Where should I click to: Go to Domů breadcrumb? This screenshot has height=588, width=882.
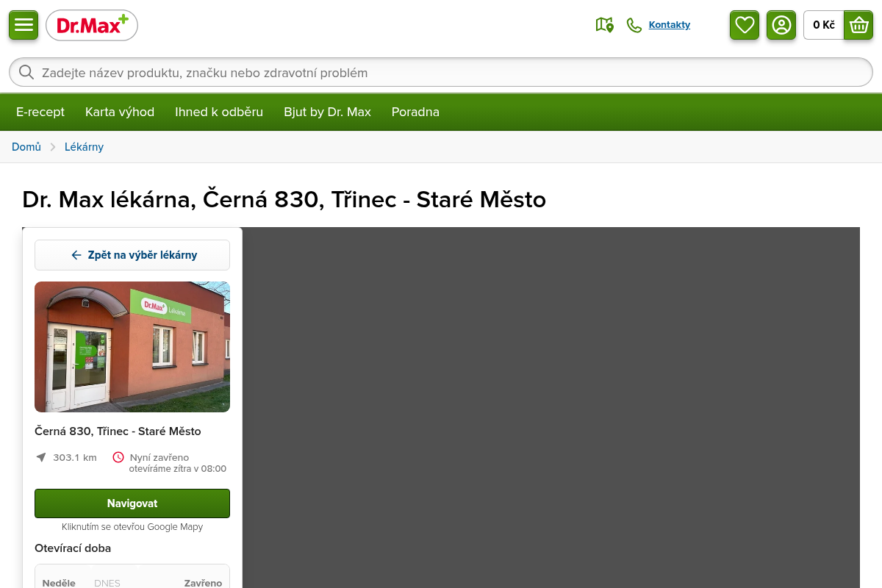pos(26,147)
